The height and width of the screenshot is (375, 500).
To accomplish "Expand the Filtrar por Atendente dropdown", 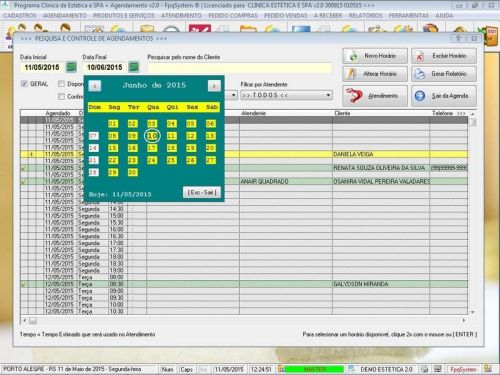I will [328, 95].
